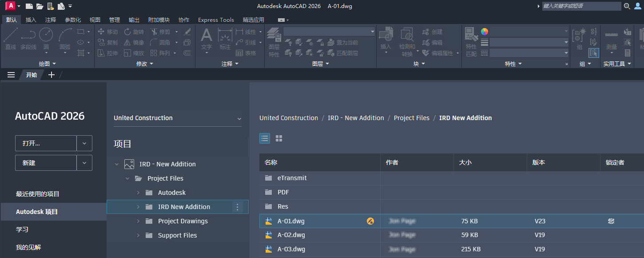Image resolution: width=644 pixels, height=258 pixels.
Task: Select the 圆弧 (Arc) tool
Action: pyautogui.click(x=65, y=39)
